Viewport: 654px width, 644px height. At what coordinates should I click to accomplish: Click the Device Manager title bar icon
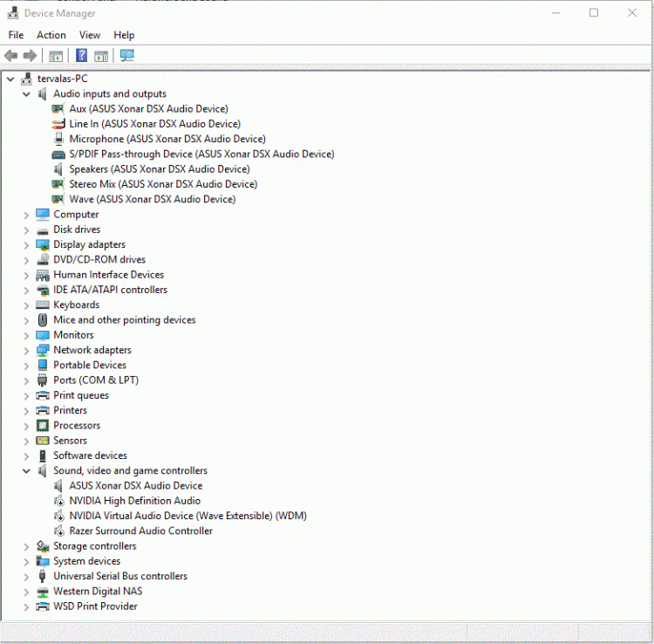tap(13, 13)
